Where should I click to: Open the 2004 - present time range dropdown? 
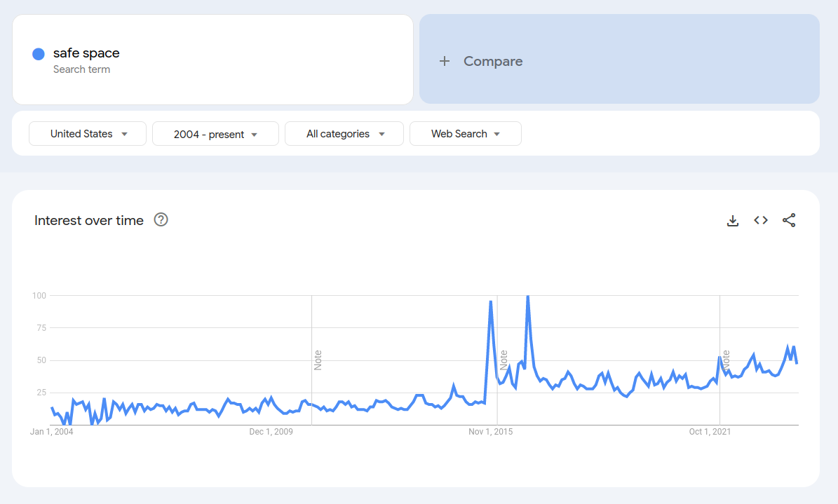[x=215, y=134]
